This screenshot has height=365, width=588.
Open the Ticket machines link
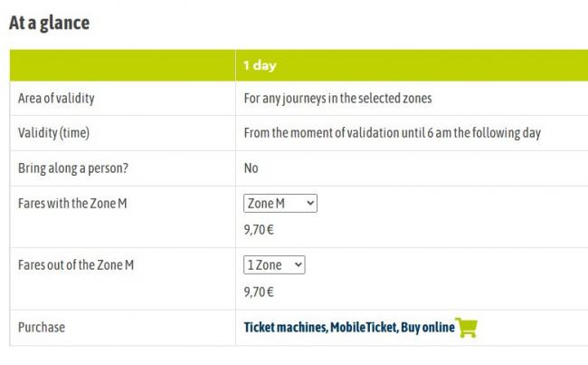285,327
